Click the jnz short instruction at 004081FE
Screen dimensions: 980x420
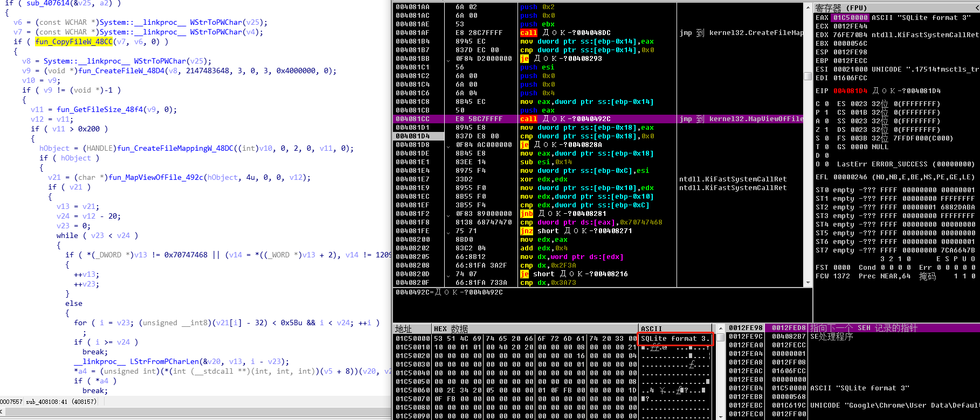527,231
